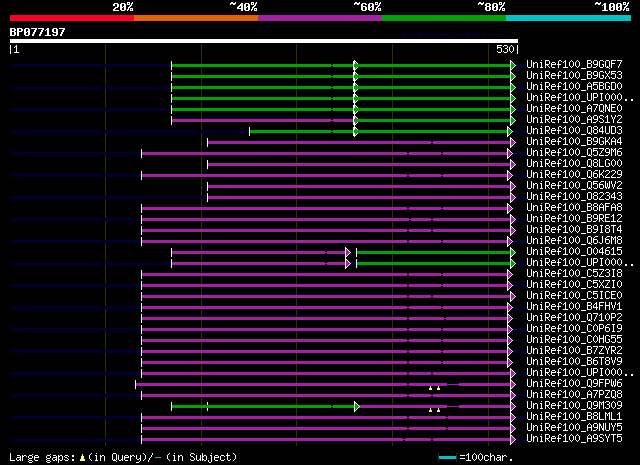Select the UniRef100_B6T8V9 label
Image resolution: width=640 pixels, height=465 pixels.
pos(574,362)
